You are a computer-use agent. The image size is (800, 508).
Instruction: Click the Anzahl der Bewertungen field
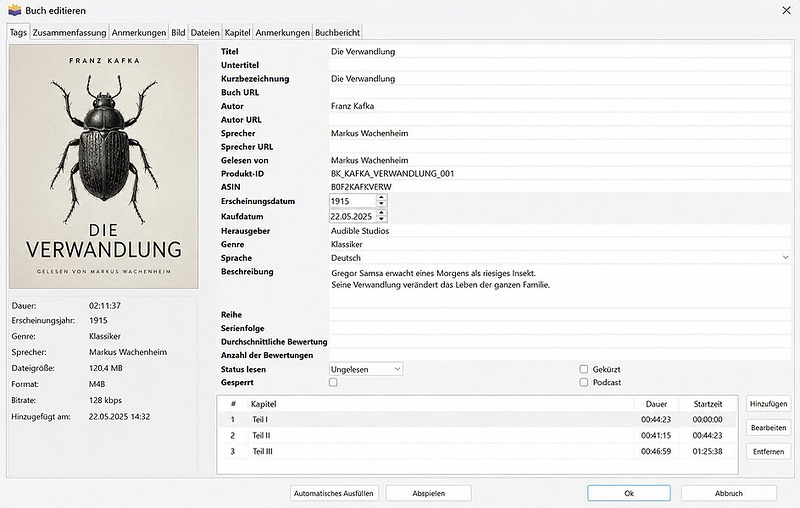pos(560,355)
